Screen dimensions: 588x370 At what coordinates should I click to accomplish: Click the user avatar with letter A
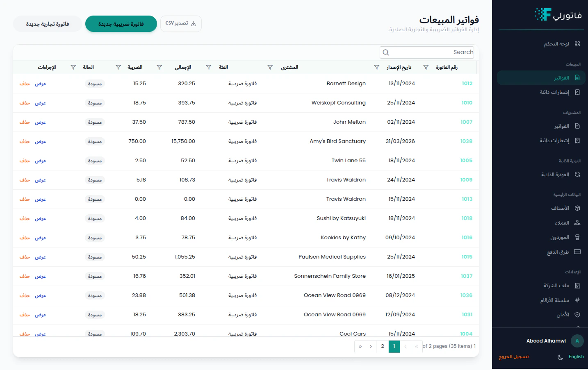(577, 341)
